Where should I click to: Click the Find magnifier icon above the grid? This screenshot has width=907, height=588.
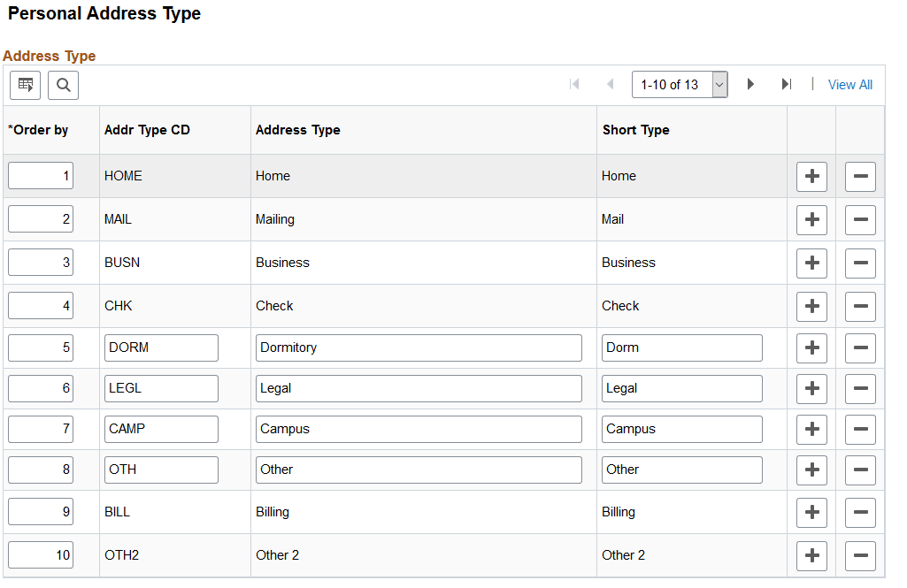(x=62, y=85)
